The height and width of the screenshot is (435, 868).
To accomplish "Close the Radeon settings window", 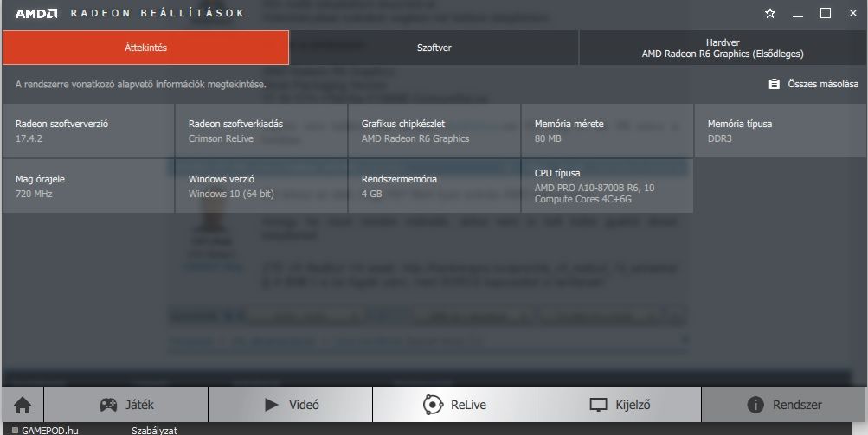I will 853,13.
